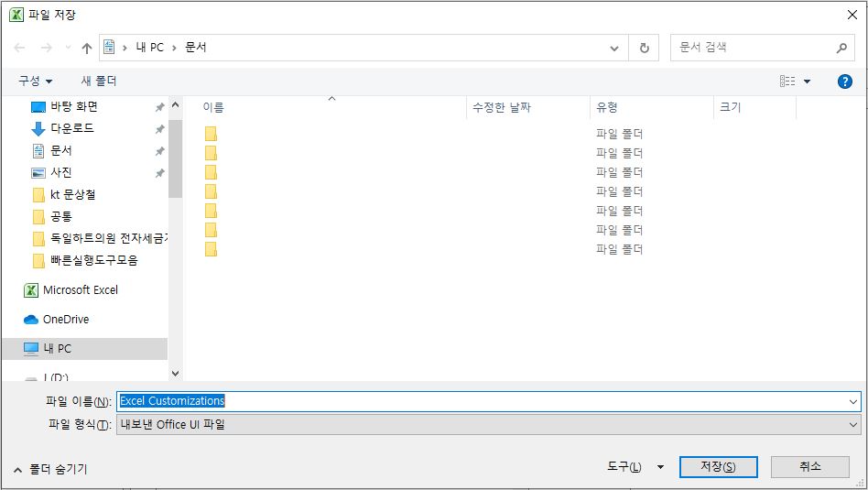Select 사진 in the navigation pane

click(61, 173)
